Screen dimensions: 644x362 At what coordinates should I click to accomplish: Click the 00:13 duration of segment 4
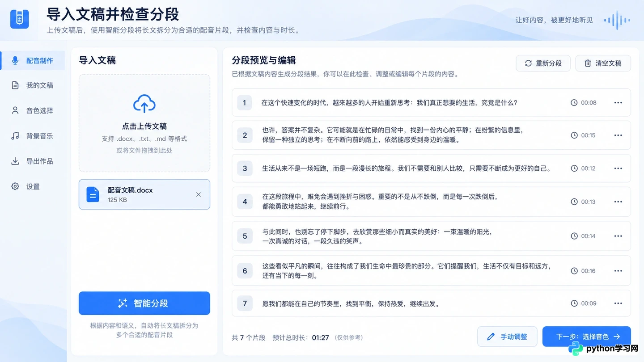click(588, 202)
